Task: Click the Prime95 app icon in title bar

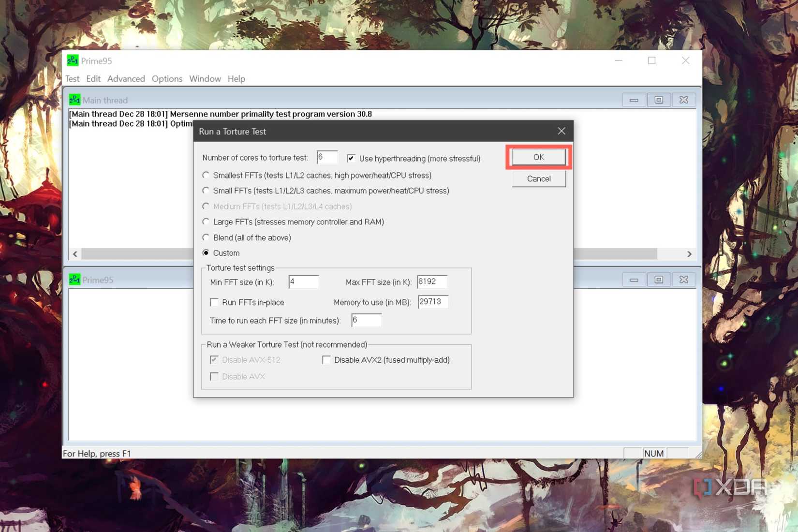Action: [73, 60]
